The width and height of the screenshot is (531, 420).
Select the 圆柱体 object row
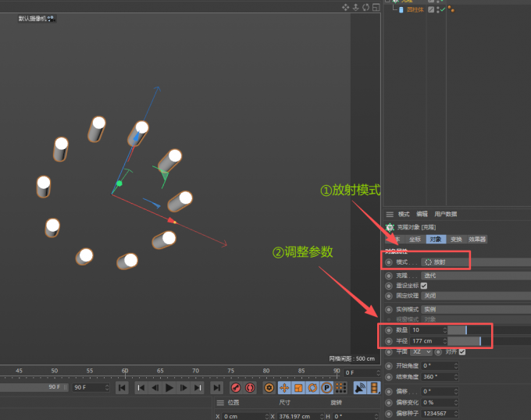(x=415, y=10)
